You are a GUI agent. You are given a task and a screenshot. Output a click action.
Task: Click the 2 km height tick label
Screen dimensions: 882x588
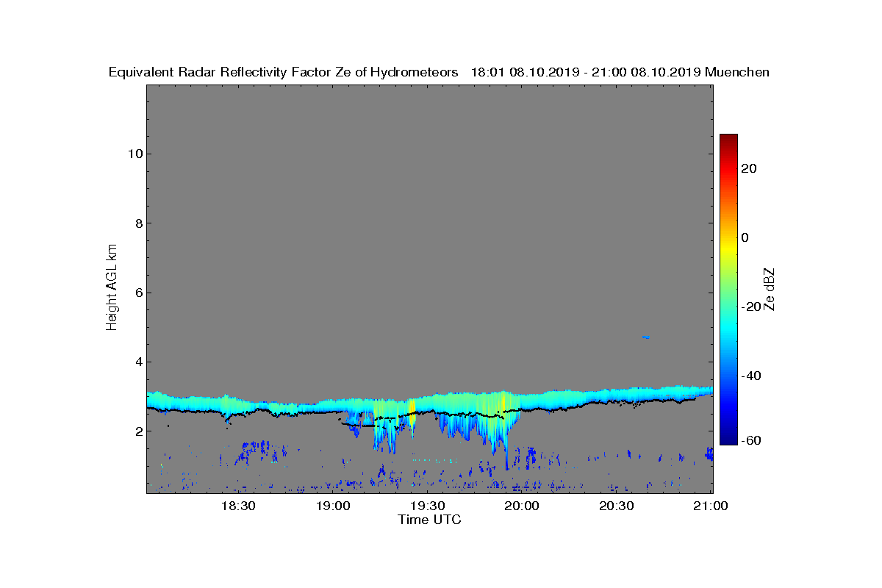pos(137,431)
